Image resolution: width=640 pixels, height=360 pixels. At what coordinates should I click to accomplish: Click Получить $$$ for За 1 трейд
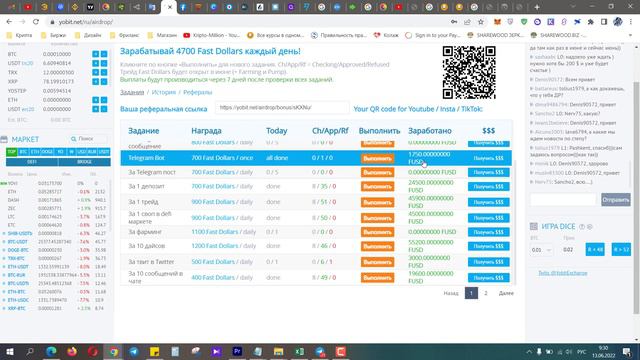point(489,202)
